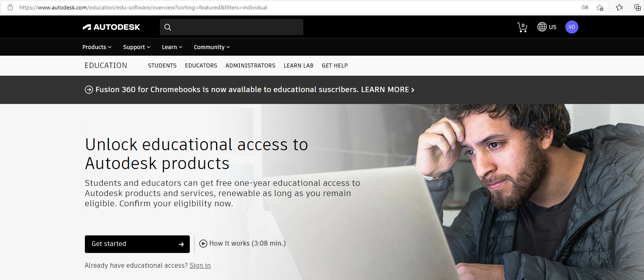This screenshot has height=280, width=644.
Task: Click the site lock info icon
Action: (10, 7)
